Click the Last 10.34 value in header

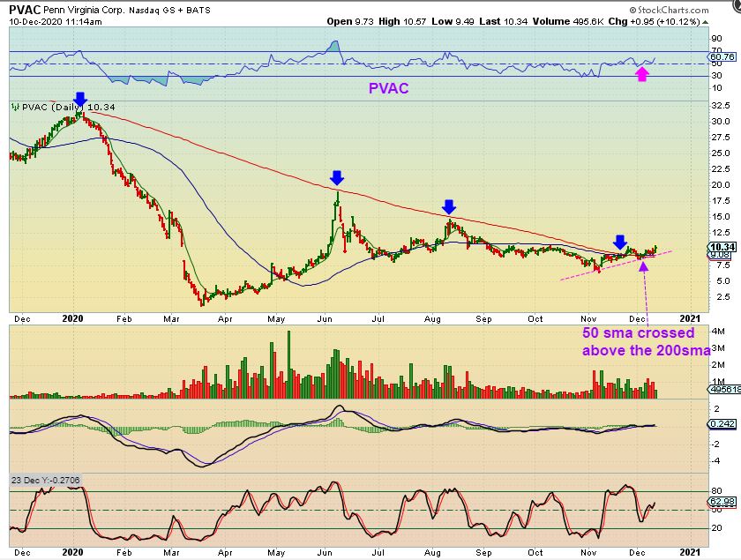point(503,22)
